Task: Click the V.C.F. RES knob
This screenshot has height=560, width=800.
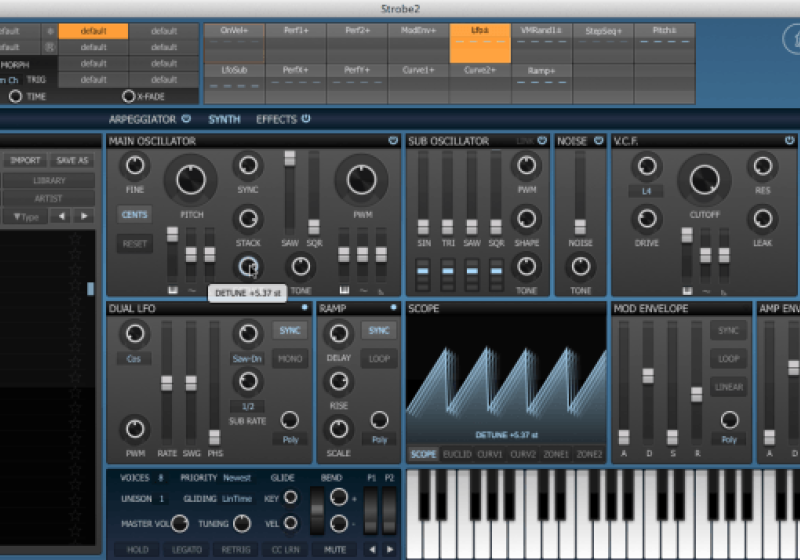Action: pyautogui.click(x=762, y=166)
